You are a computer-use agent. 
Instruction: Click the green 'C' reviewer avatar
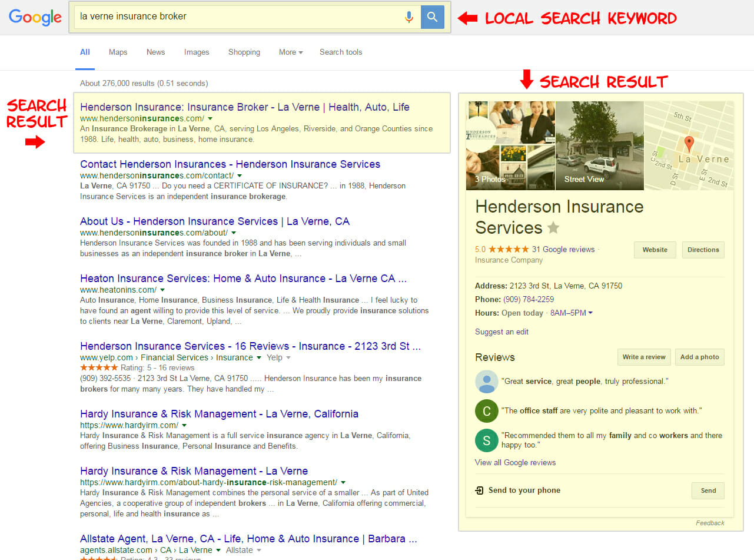pos(487,411)
